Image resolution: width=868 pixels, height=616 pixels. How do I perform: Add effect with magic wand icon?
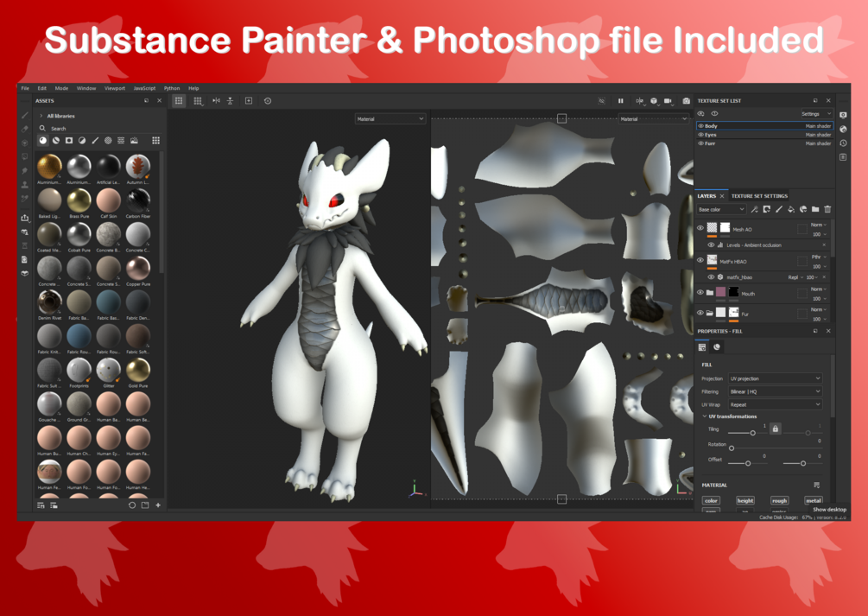pos(754,209)
